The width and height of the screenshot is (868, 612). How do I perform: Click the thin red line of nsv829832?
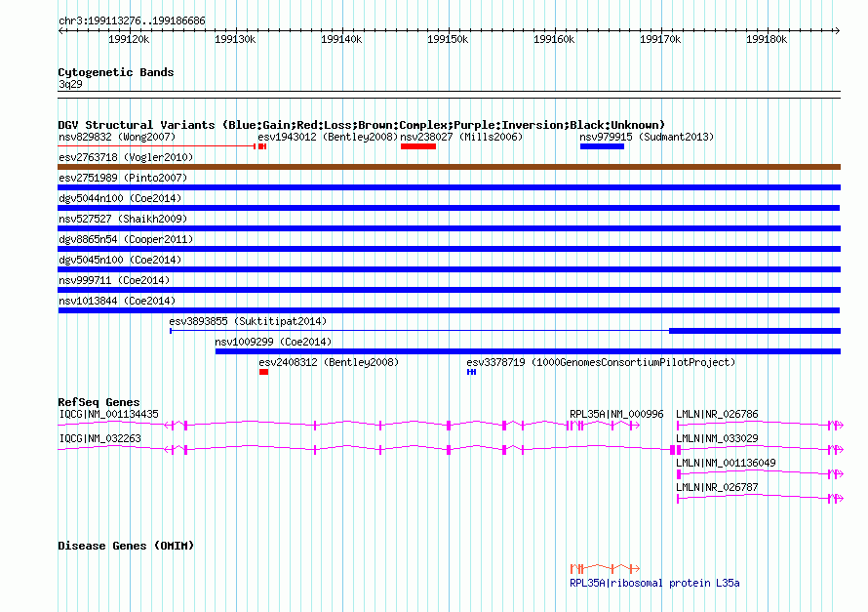(156, 146)
